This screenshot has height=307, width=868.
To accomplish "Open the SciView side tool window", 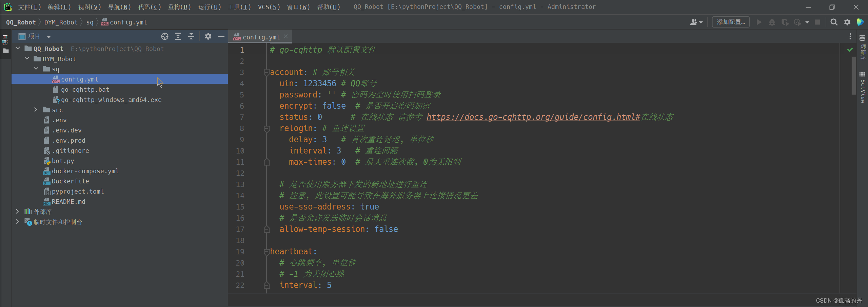I will [863, 88].
